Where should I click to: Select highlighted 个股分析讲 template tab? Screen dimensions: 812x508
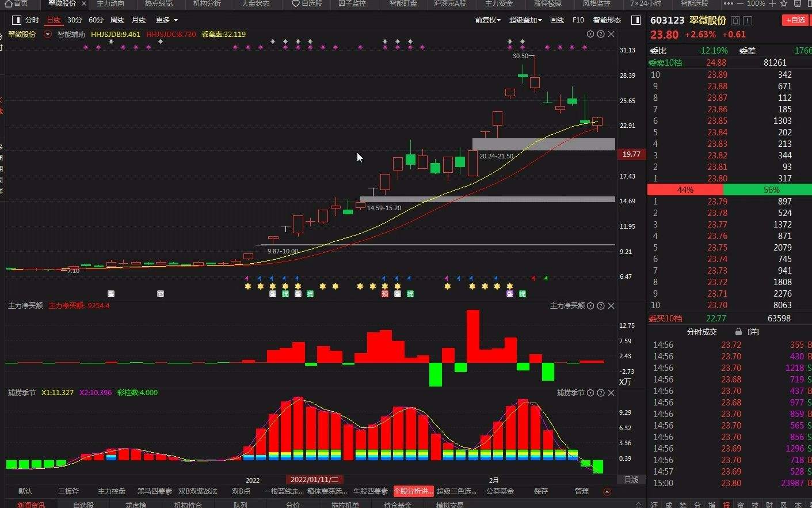[x=413, y=491]
